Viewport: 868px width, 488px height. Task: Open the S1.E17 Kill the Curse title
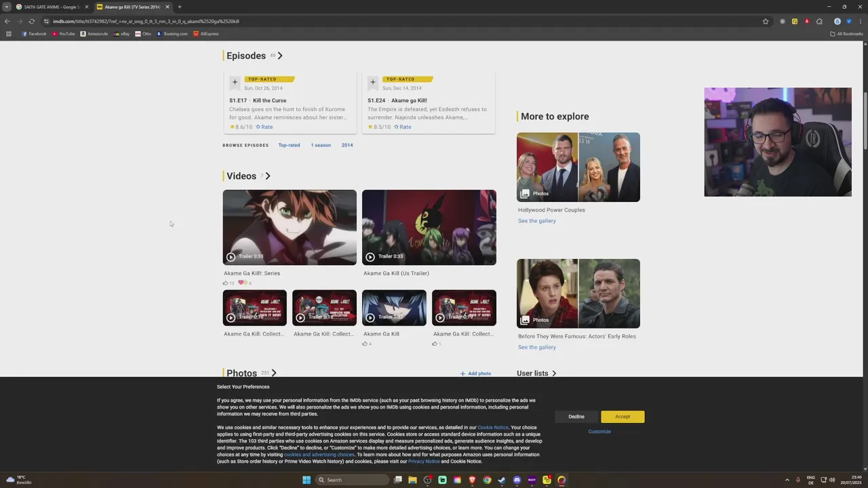[258, 100]
